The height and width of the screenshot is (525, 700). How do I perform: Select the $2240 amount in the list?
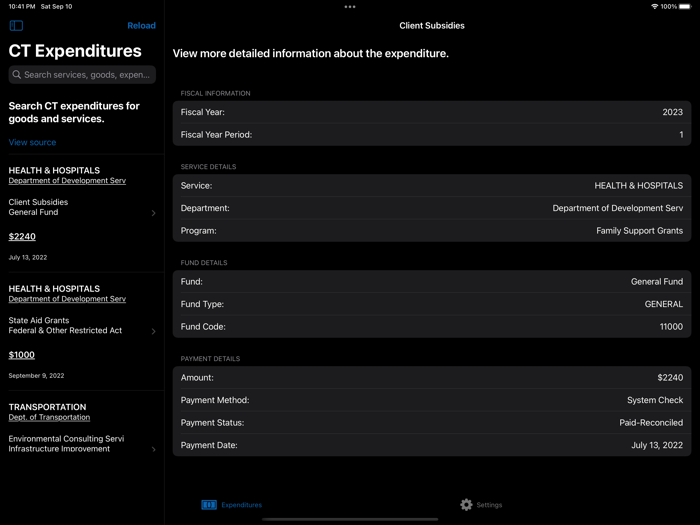(22, 237)
